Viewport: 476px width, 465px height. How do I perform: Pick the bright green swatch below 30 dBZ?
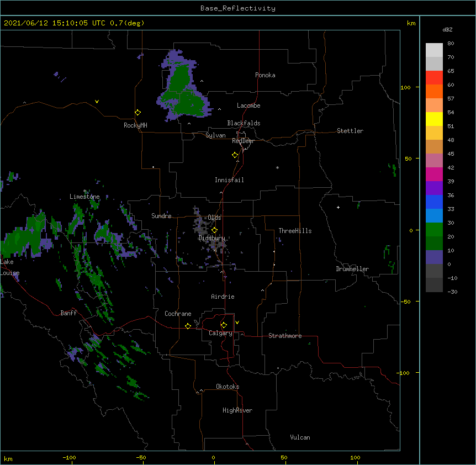point(434,230)
